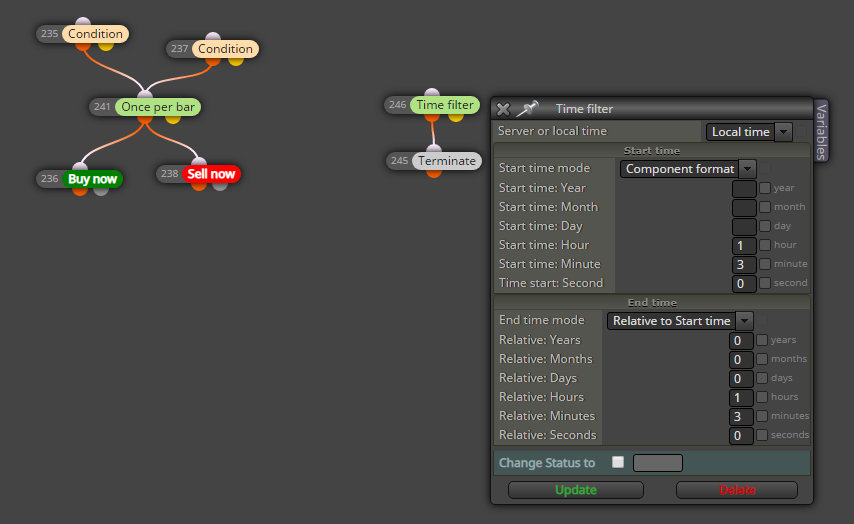Toggle the hour checkbox
This screenshot has width=854, height=524.
point(765,245)
